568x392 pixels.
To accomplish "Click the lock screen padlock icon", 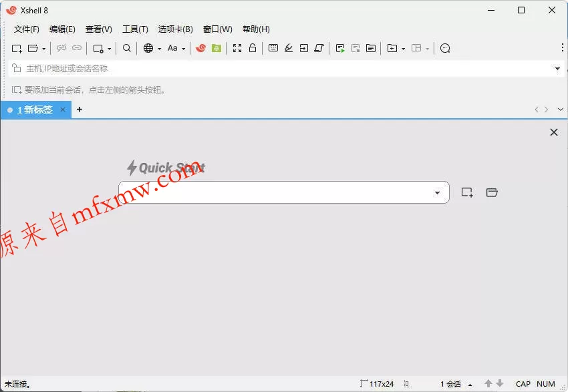I will pyautogui.click(x=253, y=48).
